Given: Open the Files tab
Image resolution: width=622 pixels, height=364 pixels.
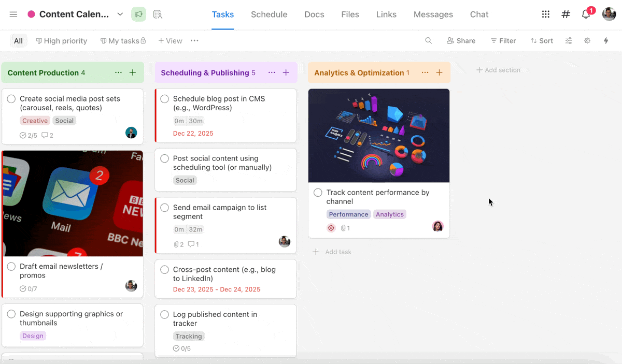Looking at the screenshot, I should [350, 14].
